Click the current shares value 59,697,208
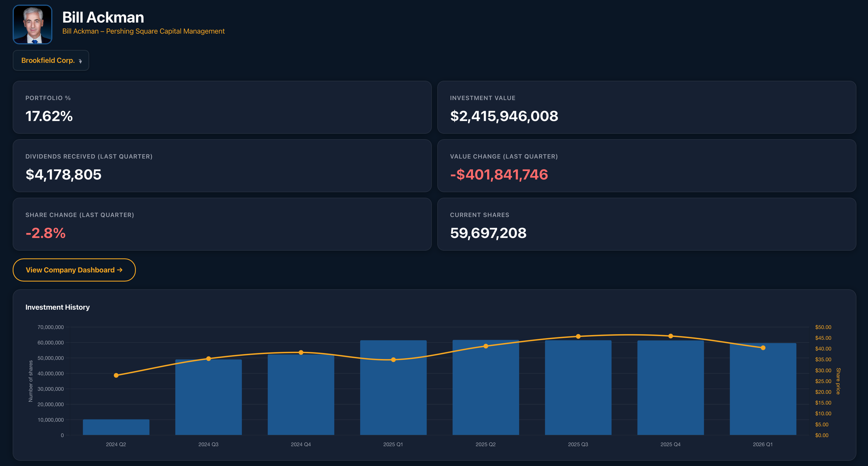 488,233
